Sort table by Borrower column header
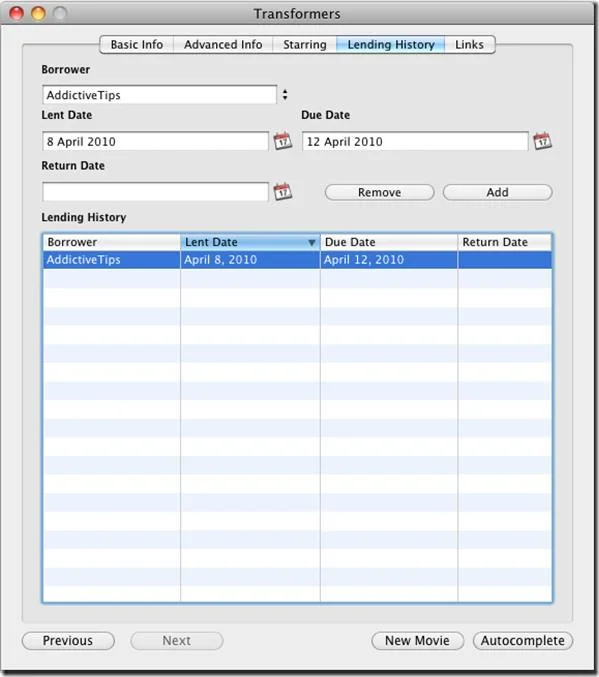Image resolution: width=599 pixels, height=677 pixels. point(111,242)
